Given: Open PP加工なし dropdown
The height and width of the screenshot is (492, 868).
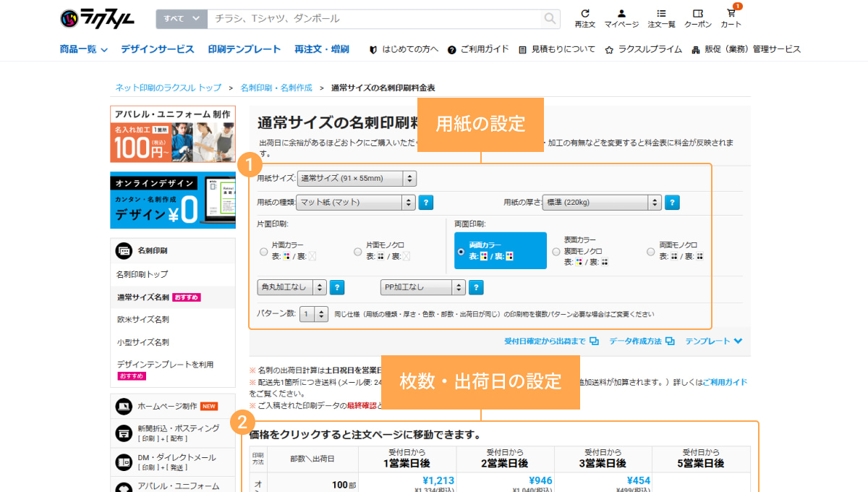Looking at the screenshot, I should pyautogui.click(x=423, y=287).
